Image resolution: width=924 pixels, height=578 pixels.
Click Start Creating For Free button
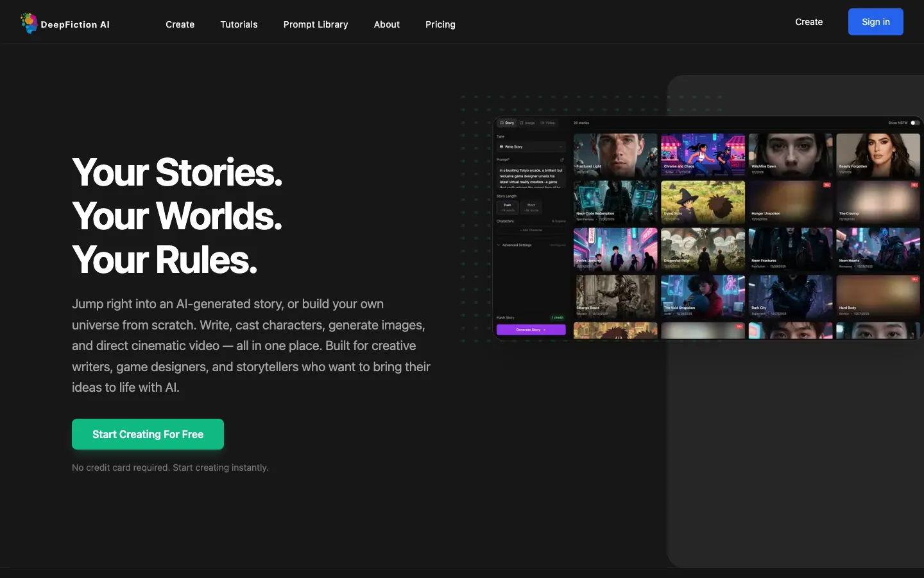tap(148, 434)
